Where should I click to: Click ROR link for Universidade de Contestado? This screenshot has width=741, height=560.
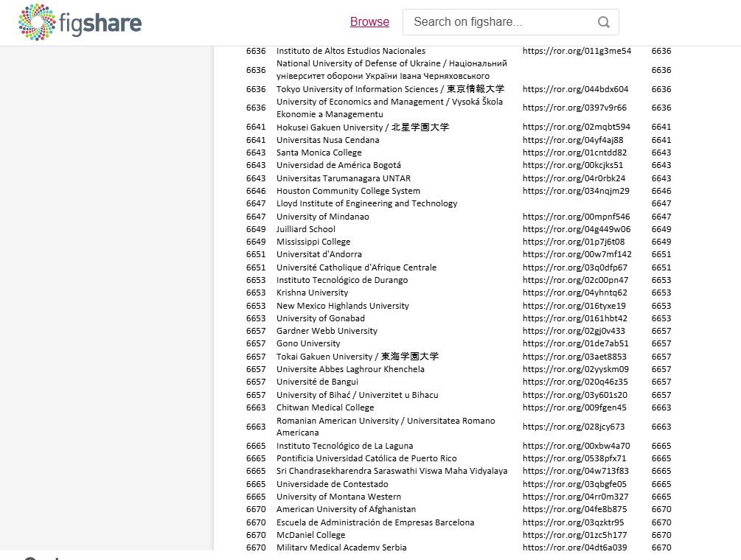[574, 484]
